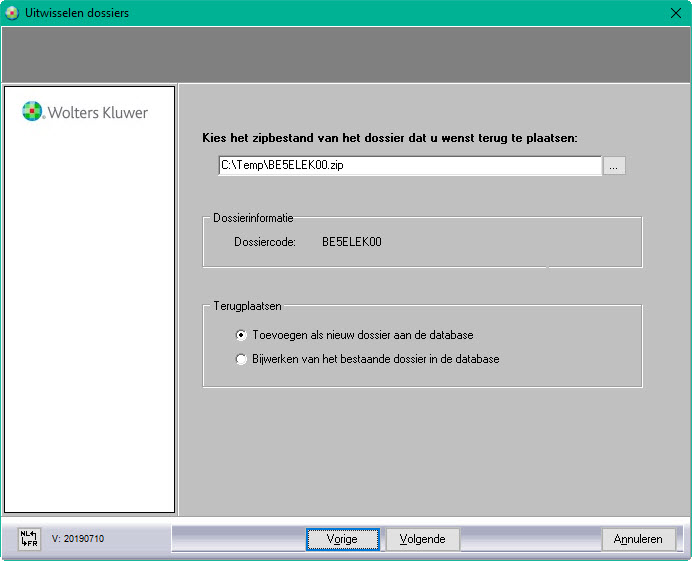Click the empty white panel under the logo
This screenshot has width=692, height=561.
tap(89, 320)
